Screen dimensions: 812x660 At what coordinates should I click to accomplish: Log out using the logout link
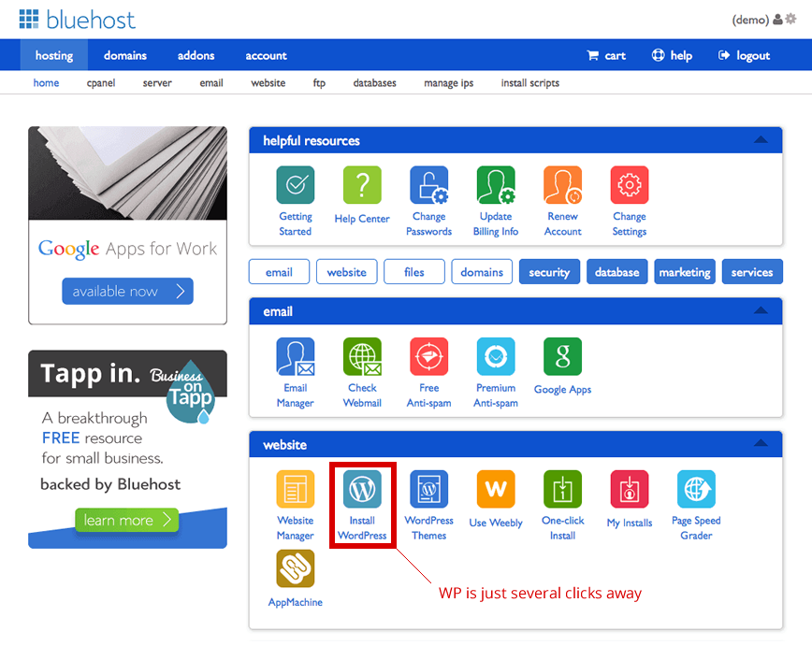pyautogui.click(x=744, y=55)
